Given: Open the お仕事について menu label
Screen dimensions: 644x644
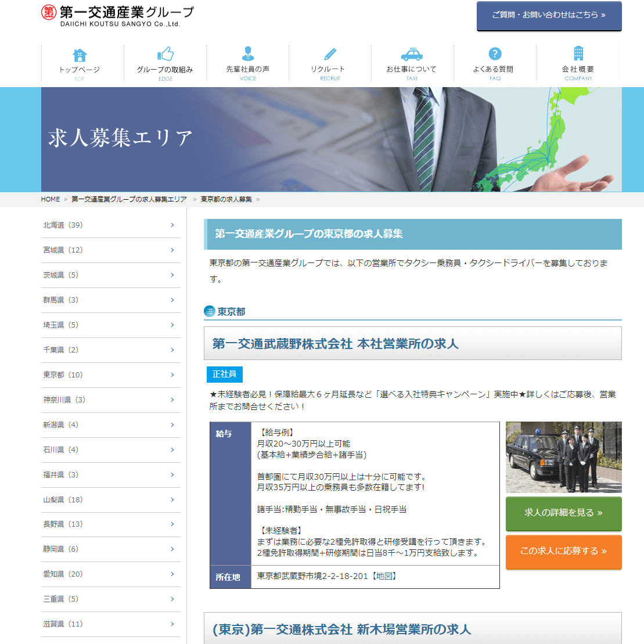Looking at the screenshot, I should 412,69.
